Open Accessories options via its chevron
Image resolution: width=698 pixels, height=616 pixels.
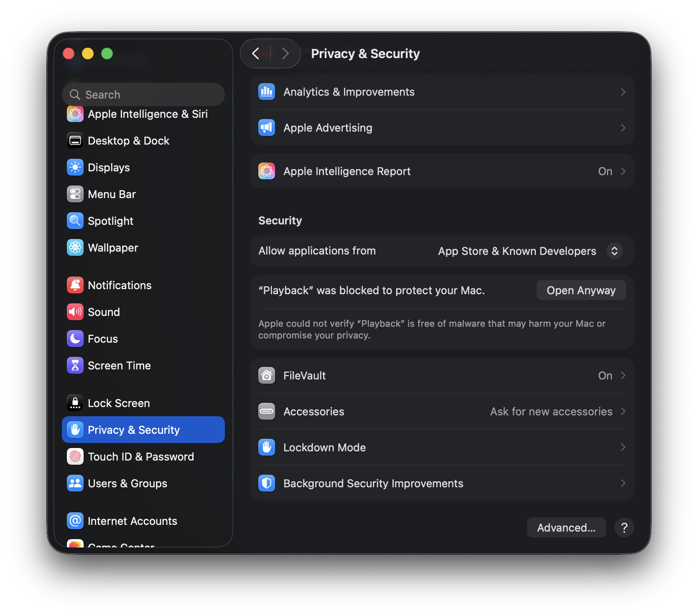click(x=623, y=412)
